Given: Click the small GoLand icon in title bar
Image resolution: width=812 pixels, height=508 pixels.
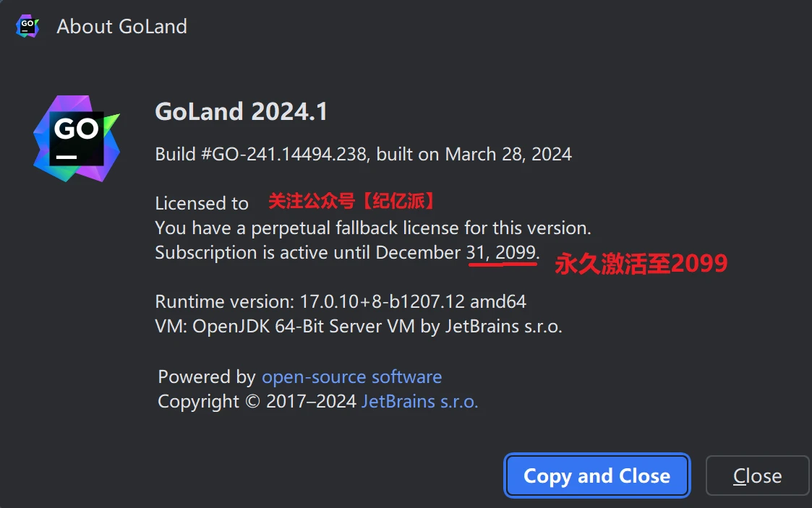Looking at the screenshot, I should [x=27, y=27].
